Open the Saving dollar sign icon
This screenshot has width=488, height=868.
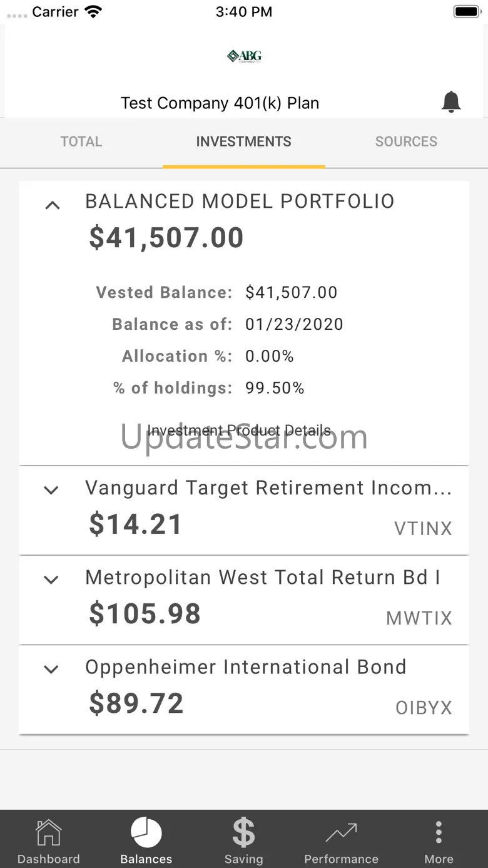point(243,833)
